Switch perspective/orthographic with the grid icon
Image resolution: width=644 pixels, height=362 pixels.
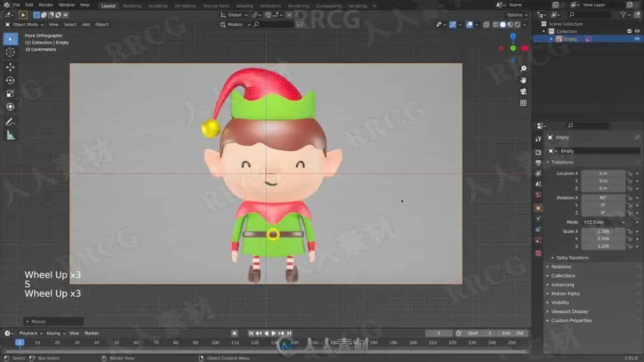pyautogui.click(x=523, y=103)
